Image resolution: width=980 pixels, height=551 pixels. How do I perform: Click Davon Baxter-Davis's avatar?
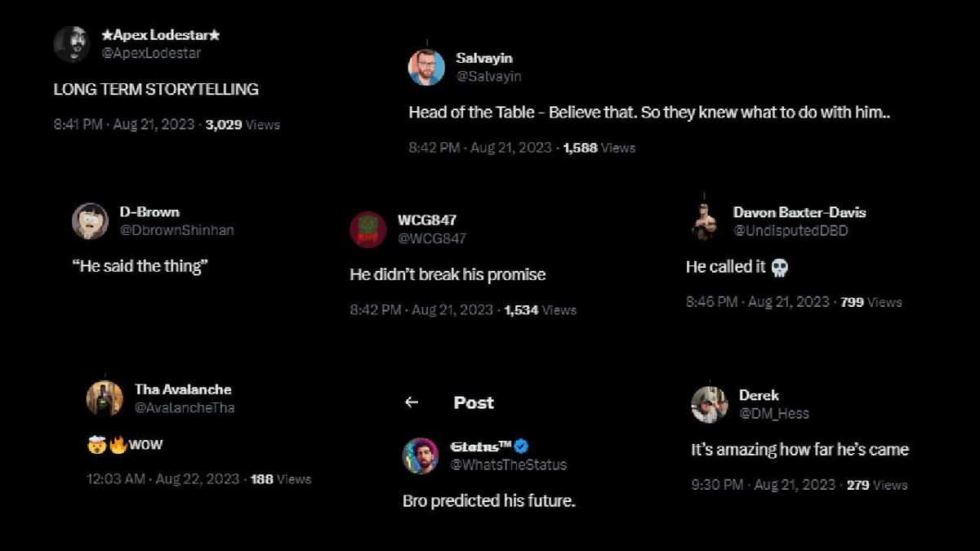(x=703, y=220)
